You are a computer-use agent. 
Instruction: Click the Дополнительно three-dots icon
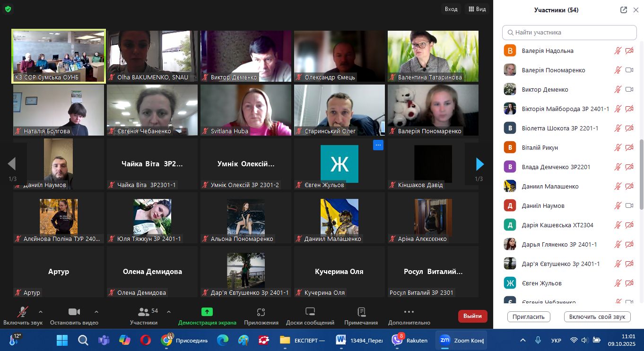tap(409, 312)
